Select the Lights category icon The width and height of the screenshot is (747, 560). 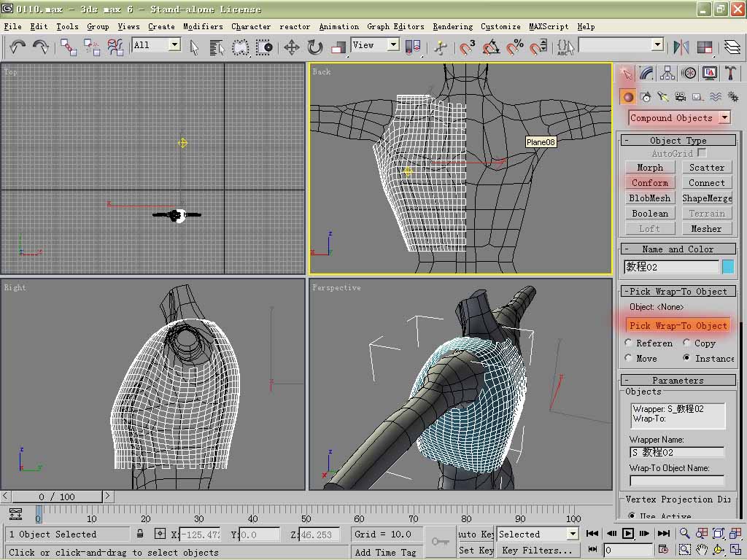tap(662, 97)
